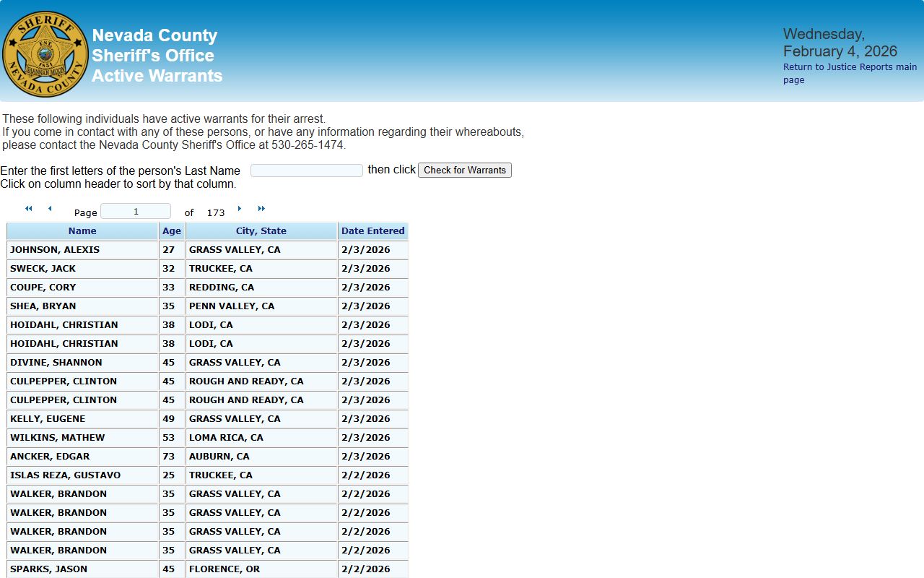Focus the Last Name search field
This screenshot has width=924, height=578.
click(307, 171)
